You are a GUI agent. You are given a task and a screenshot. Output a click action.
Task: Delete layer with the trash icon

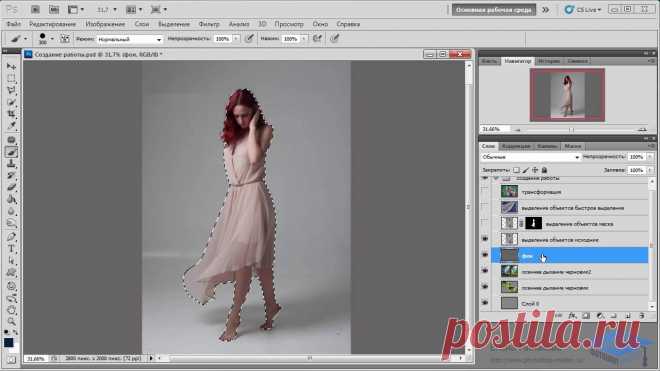[x=641, y=315]
